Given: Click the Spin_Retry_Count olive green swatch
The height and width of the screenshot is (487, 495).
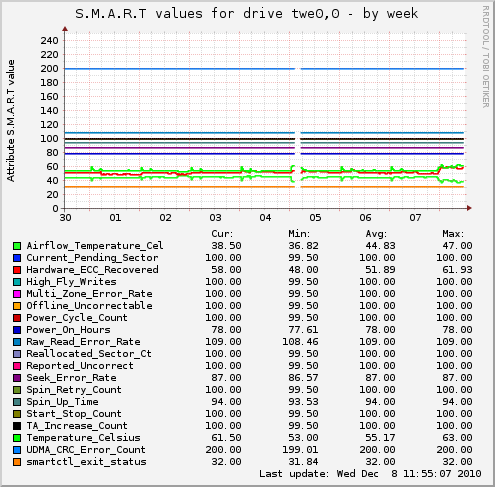Looking at the screenshot, I should pos(17,390).
